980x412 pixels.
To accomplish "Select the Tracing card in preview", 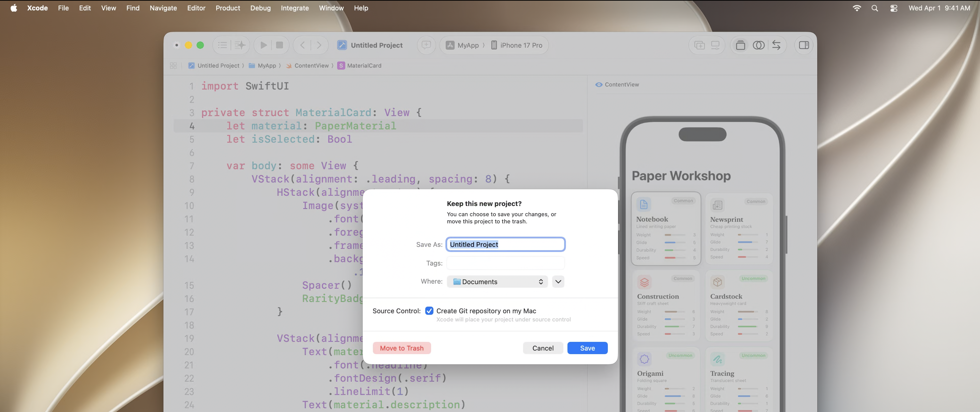I will (739, 379).
